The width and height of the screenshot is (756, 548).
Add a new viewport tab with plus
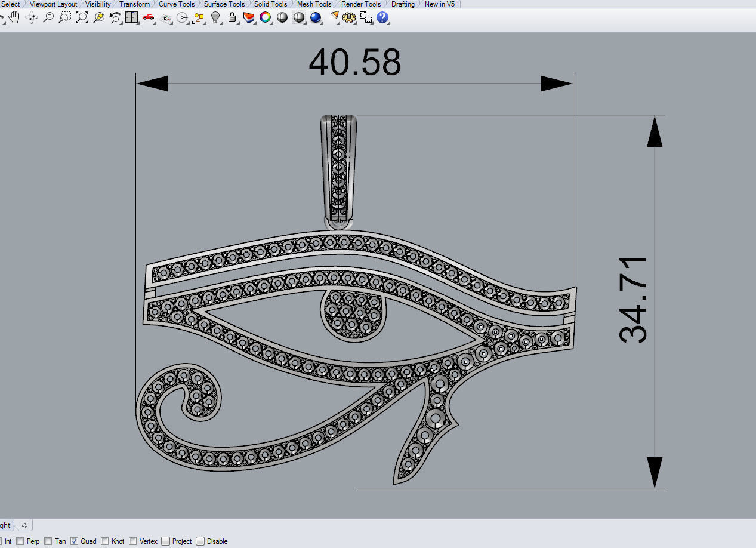tap(24, 526)
